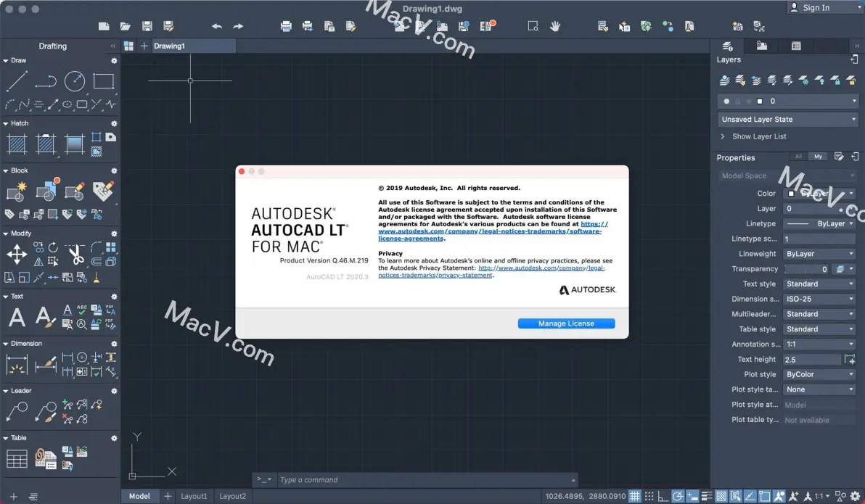This screenshot has width=865, height=504.
Task: Click the Redo arrow
Action: click(x=238, y=26)
